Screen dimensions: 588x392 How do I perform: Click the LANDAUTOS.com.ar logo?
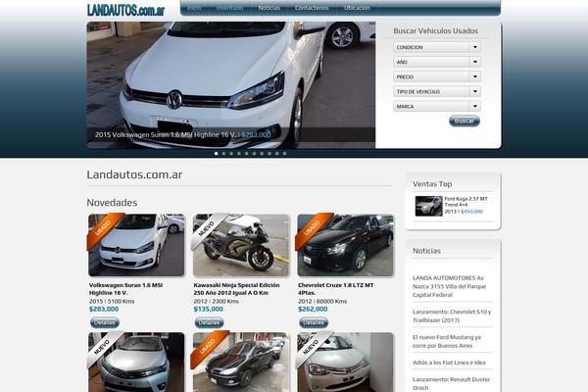coord(125,10)
